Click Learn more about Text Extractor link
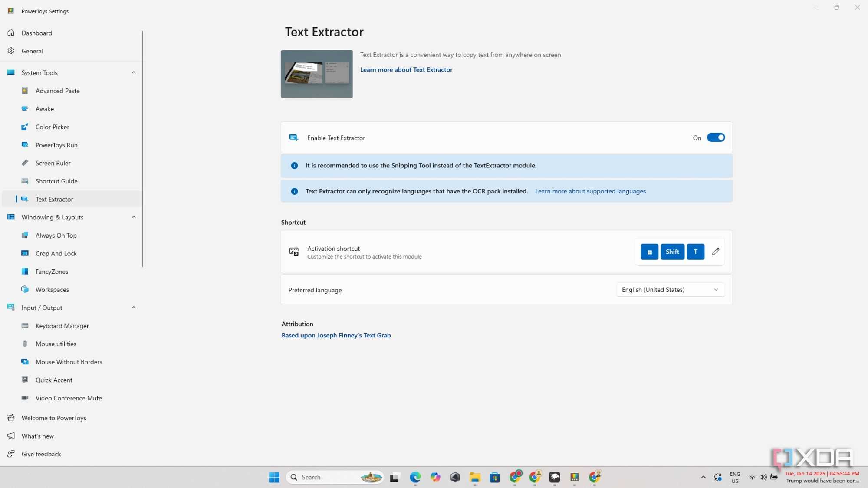 [406, 69]
